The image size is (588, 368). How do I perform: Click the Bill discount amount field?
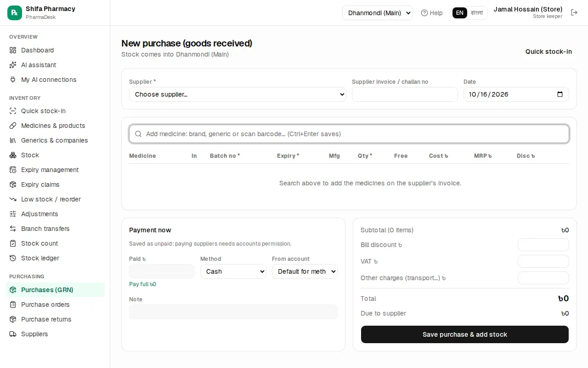tap(543, 245)
